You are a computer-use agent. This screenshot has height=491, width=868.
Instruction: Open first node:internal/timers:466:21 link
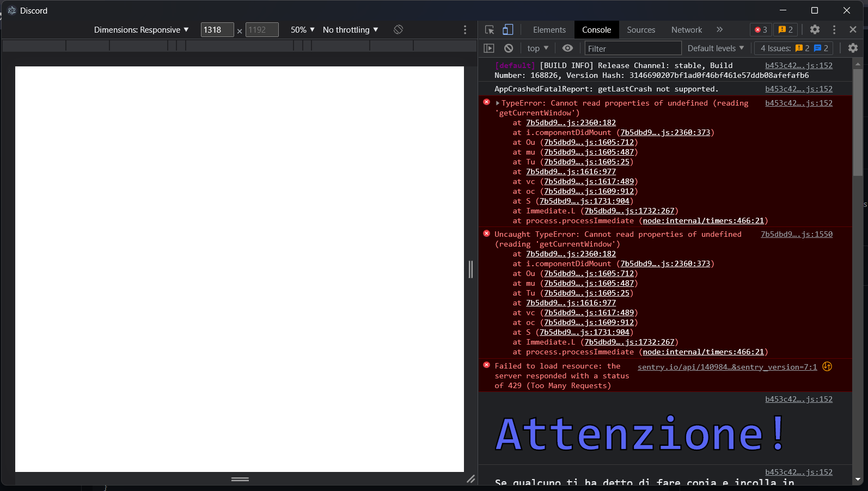(704, 220)
